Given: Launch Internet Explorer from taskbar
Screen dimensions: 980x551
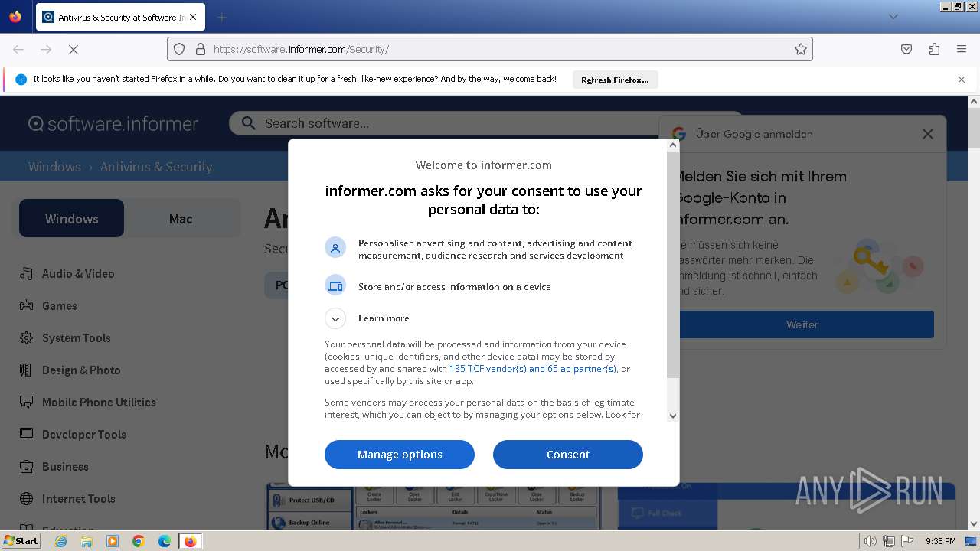Looking at the screenshot, I should [60, 541].
